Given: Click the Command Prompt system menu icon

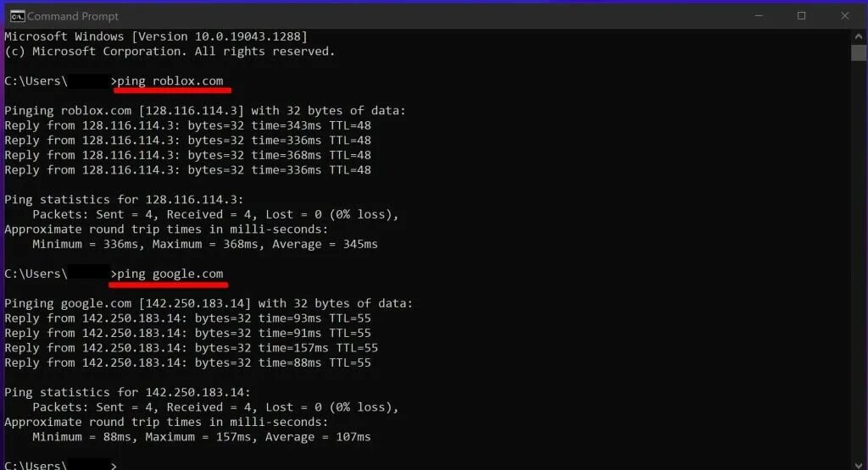Looking at the screenshot, I should coord(17,17).
